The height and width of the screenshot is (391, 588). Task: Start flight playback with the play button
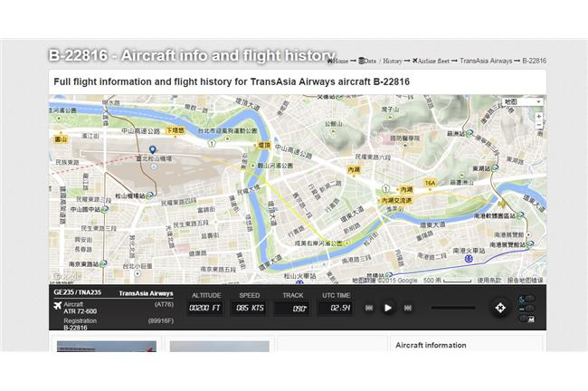(x=388, y=308)
